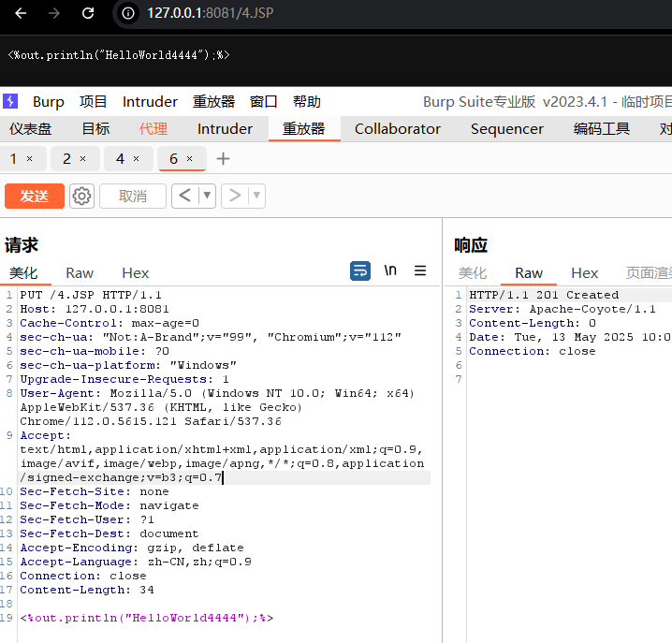Close Repeater tab 1
Image resolution: width=672 pixels, height=643 pixels.
point(29,159)
